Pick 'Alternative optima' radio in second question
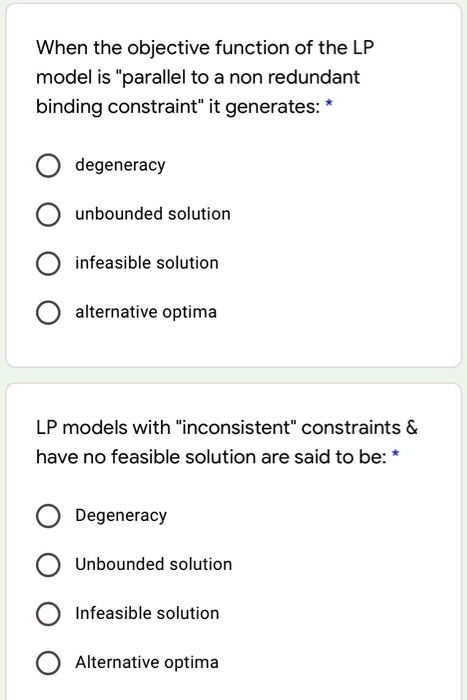The image size is (467, 700). point(48,663)
